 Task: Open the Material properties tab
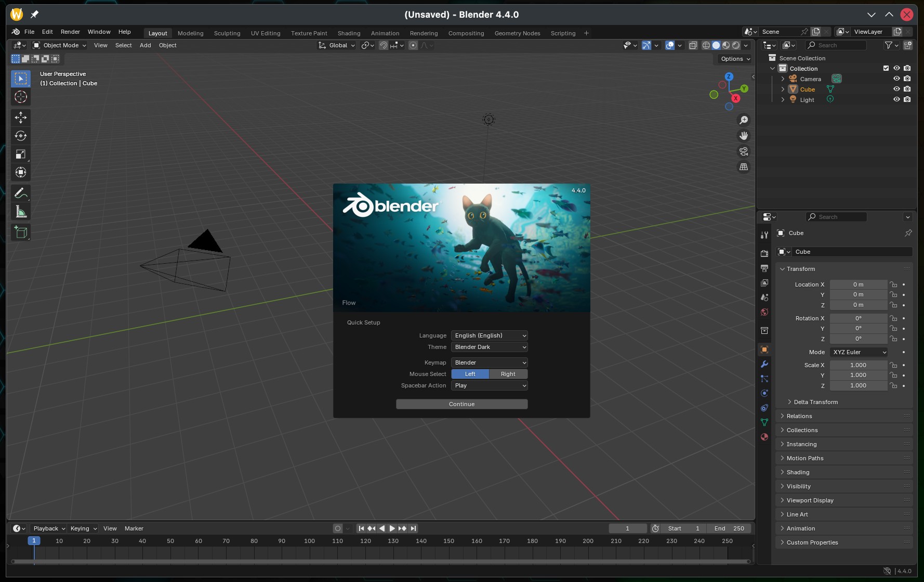764,437
